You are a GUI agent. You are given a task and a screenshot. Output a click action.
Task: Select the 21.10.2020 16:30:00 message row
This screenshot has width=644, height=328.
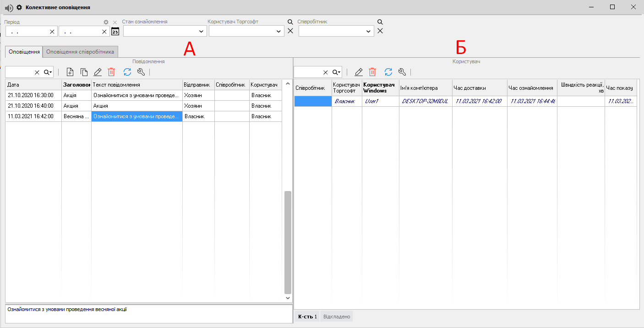pos(33,95)
